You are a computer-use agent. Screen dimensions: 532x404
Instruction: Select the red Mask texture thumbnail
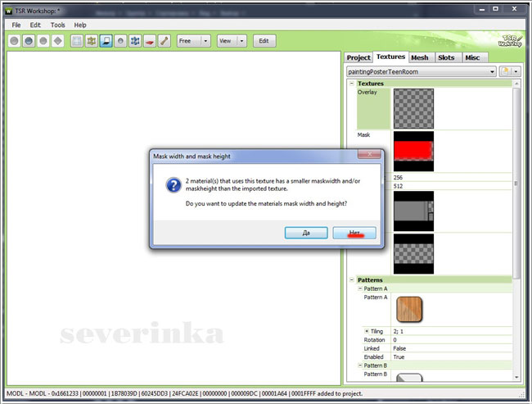(413, 150)
